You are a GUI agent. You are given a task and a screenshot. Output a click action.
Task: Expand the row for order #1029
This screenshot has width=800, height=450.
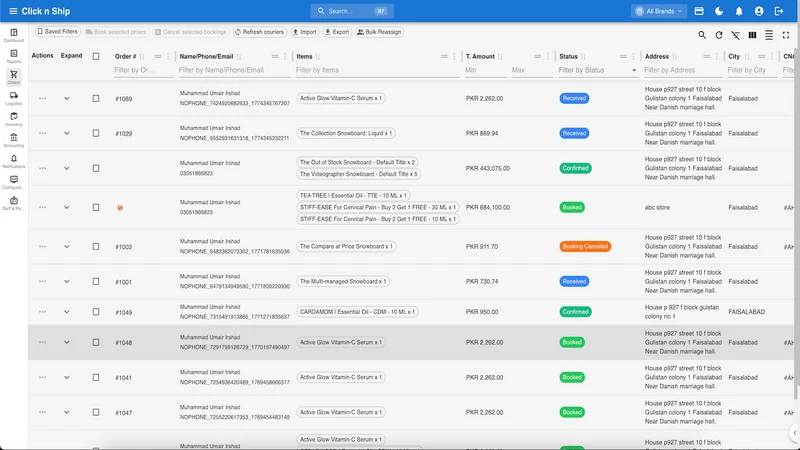[66, 133]
